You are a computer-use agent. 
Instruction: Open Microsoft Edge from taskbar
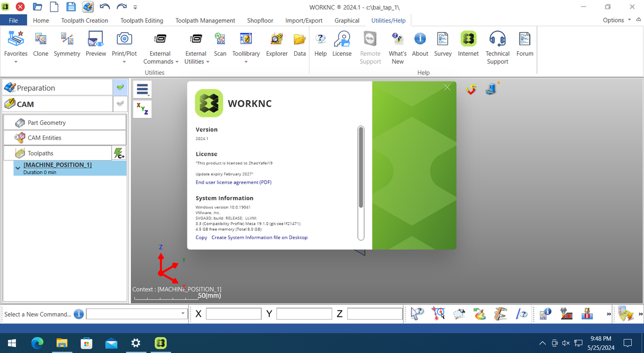[37, 343]
